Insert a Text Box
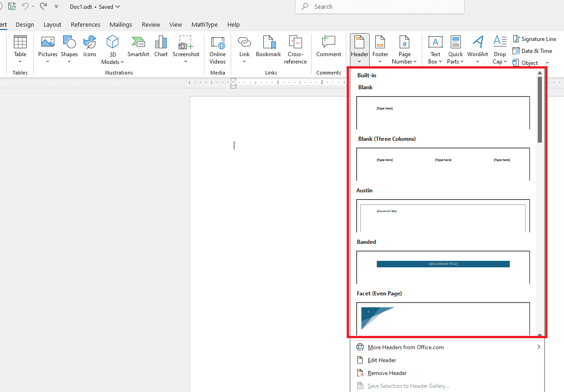This screenshot has height=392, width=564. tap(435, 50)
